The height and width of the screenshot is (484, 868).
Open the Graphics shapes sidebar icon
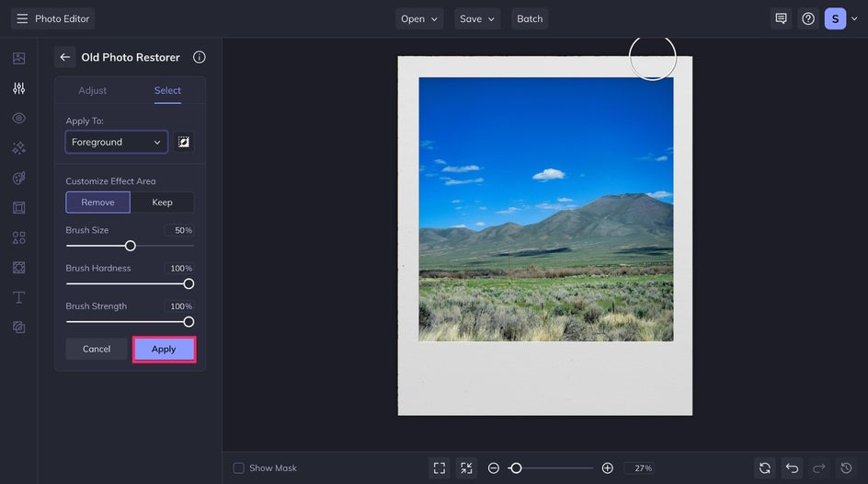tap(18, 237)
